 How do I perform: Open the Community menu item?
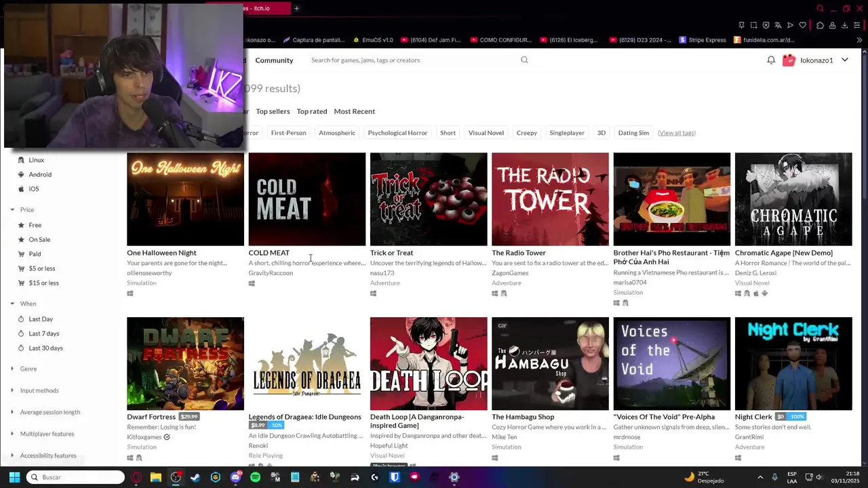274,60
